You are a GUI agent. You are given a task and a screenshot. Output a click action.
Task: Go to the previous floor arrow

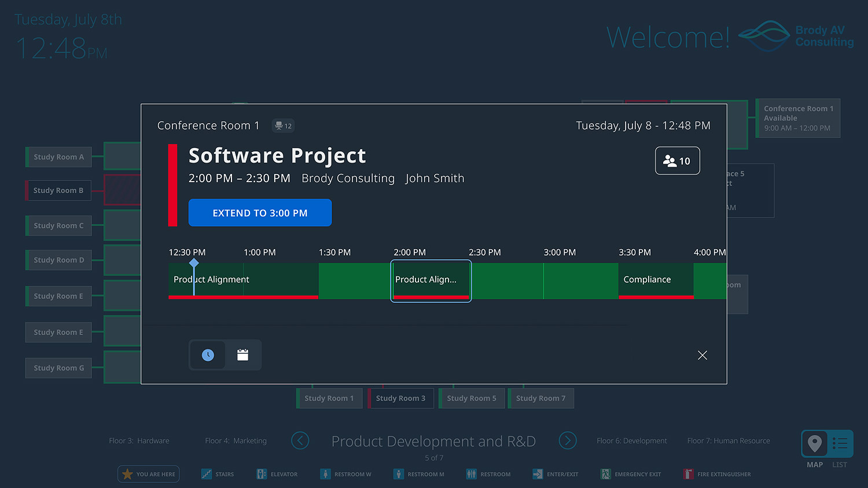300,441
